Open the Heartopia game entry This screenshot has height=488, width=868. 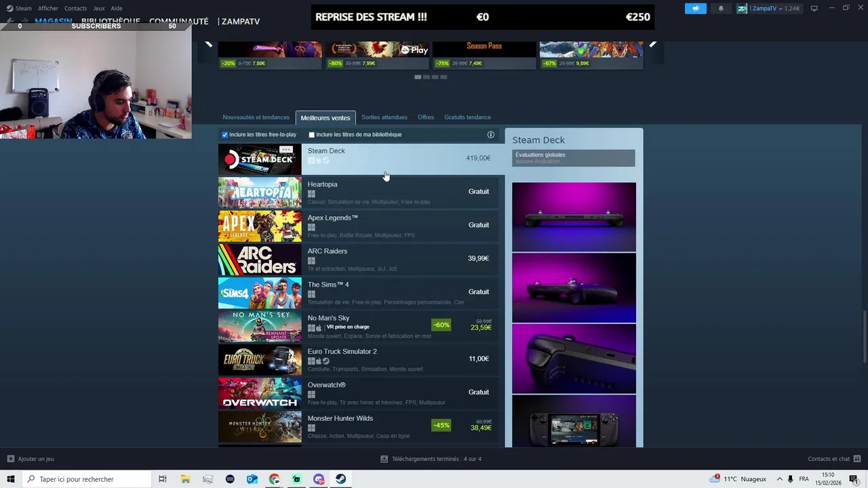point(358,192)
